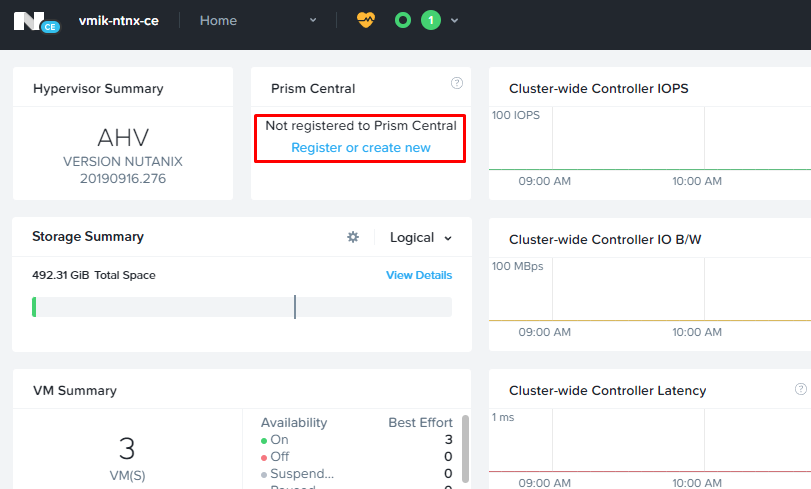Click the Controller Latency help question icon
Screen dimensions: 811x489
point(800,389)
